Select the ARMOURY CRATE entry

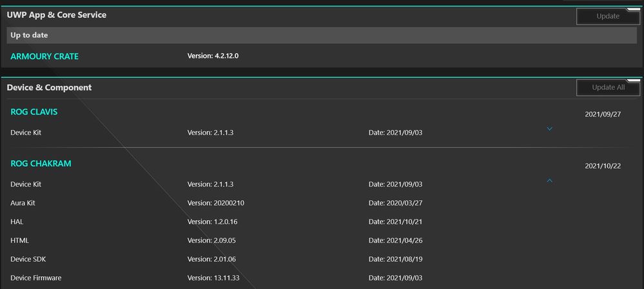[x=44, y=57]
